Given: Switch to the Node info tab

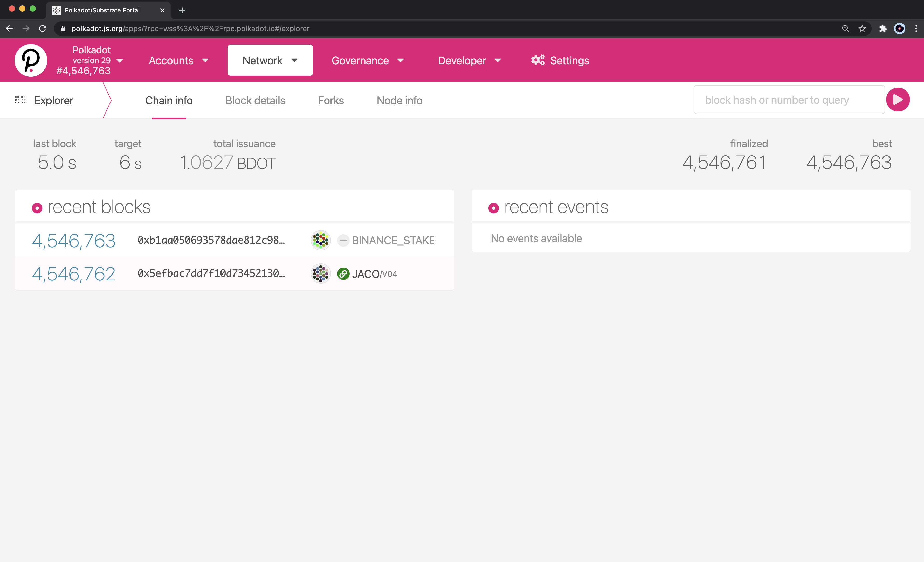Looking at the screenshot, I should 399,100.
